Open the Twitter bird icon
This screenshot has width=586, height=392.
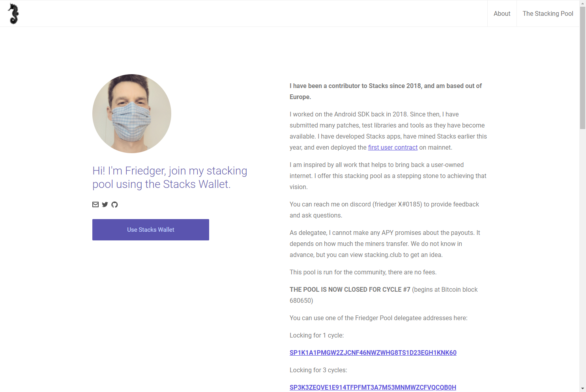(105, 204)
